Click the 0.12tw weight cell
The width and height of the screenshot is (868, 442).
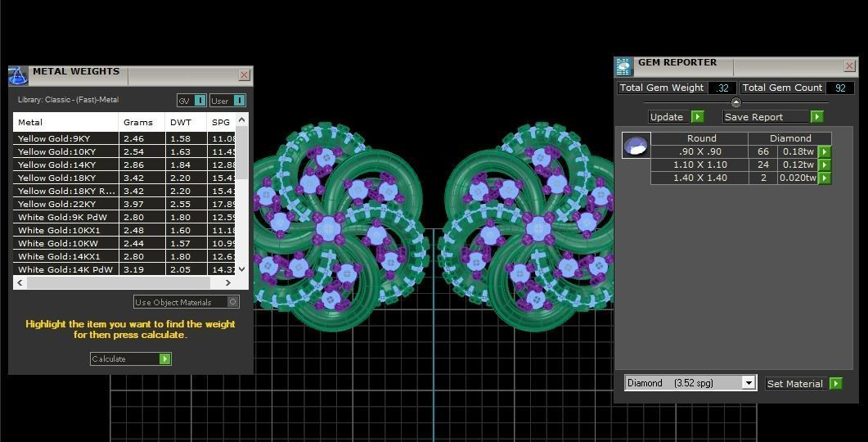click(x=798, y=165)
